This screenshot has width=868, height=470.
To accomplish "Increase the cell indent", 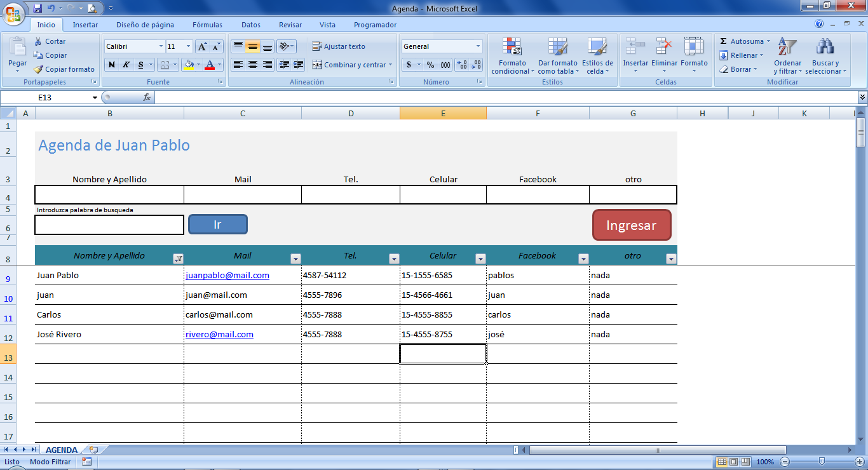I will click(299, 65).
